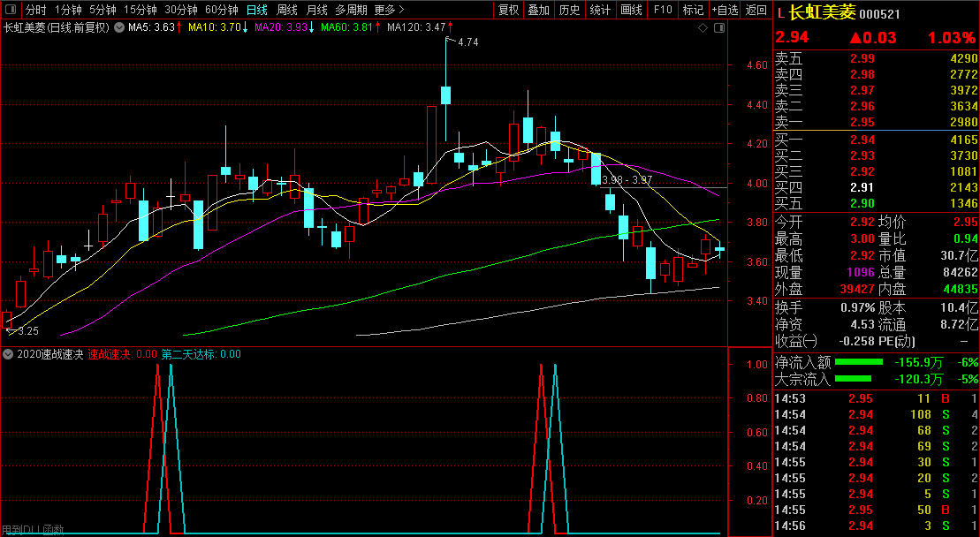Image resolution: width=980 pixels, height=537 pixels.
Task: Click current price 2.94 in header
Action: (792, 37)
